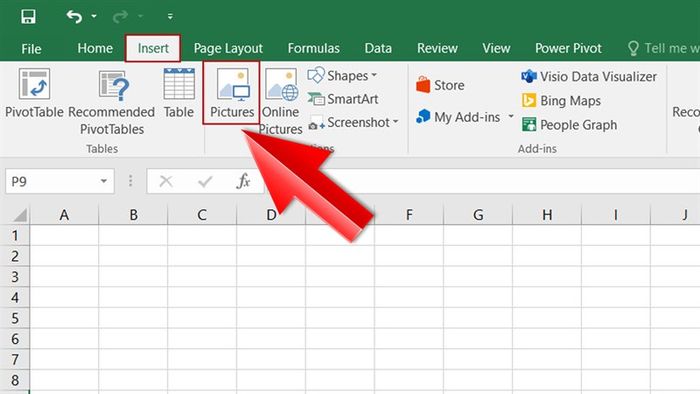Select column A header

point(64,215)
